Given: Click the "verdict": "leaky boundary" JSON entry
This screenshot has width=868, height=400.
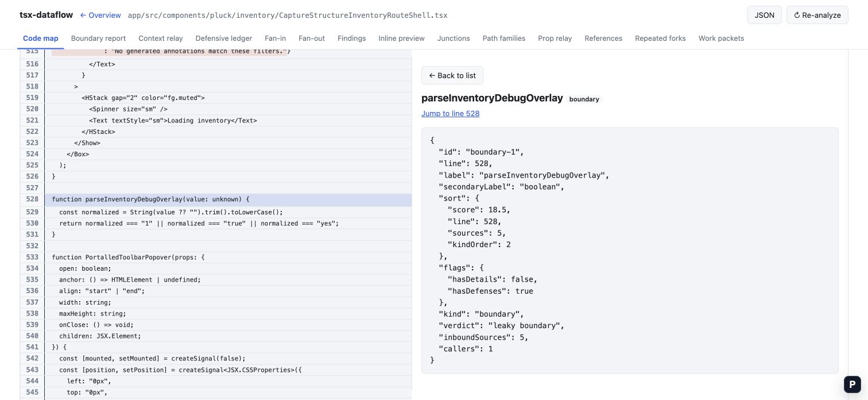Looking at the screenshot, I should [502, 326].
